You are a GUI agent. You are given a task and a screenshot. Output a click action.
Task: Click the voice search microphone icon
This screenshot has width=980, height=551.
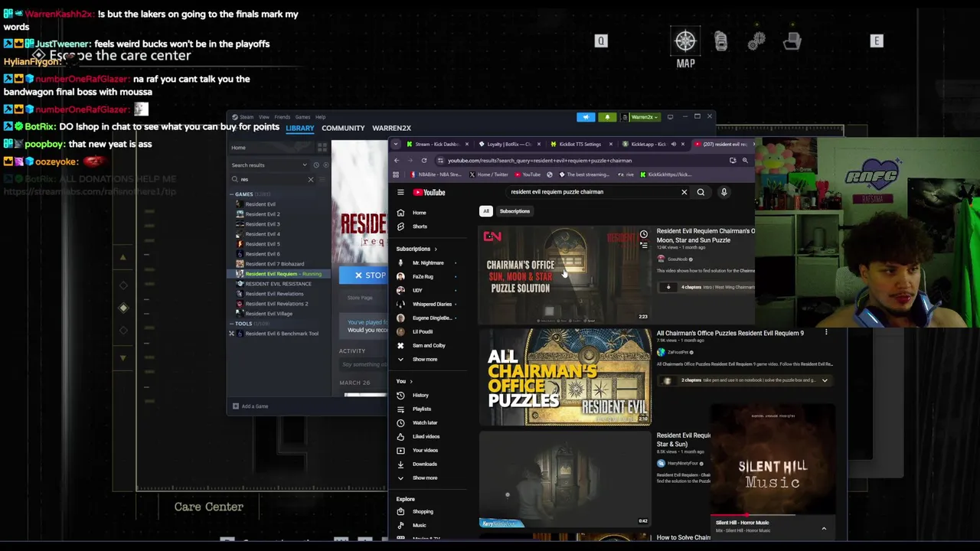(724, 192)
